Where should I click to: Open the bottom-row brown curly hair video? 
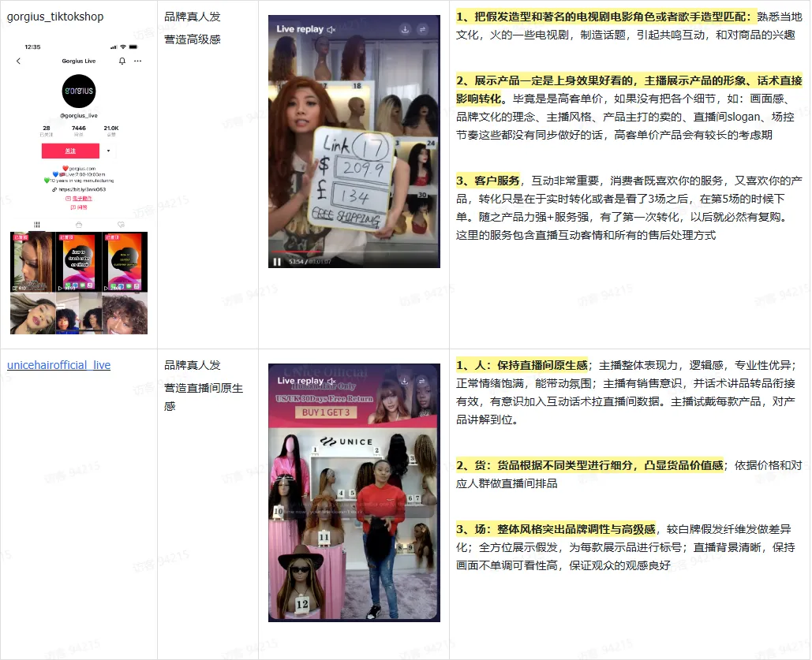click(x=125, y=314)
